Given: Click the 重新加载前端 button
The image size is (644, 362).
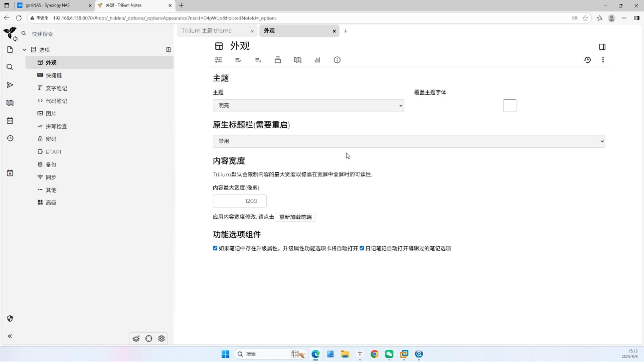Looking at the screenshot, I should (x=295, y=217).
